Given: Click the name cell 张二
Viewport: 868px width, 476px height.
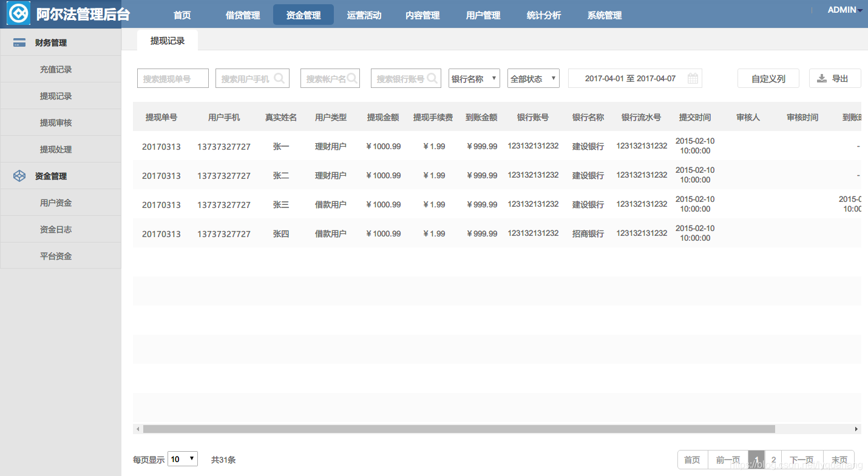Looking at the screenshot, I should point(281,175).
